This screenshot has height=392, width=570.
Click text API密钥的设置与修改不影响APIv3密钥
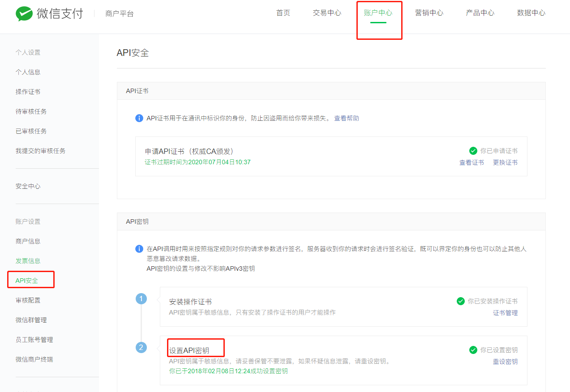(x=201, y=268)
